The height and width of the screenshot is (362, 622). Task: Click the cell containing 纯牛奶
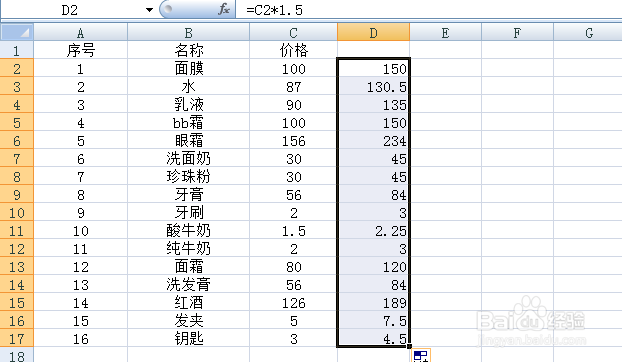(188, 249)
